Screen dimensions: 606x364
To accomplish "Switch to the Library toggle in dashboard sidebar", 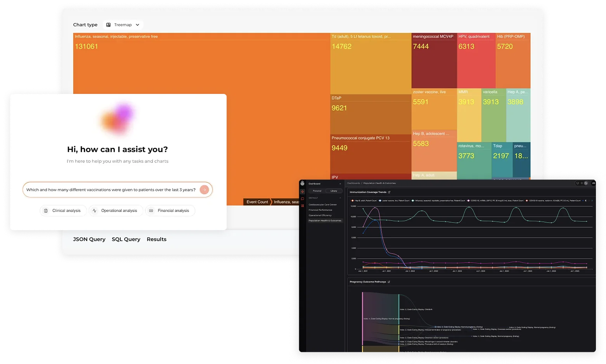I will 334,191.
